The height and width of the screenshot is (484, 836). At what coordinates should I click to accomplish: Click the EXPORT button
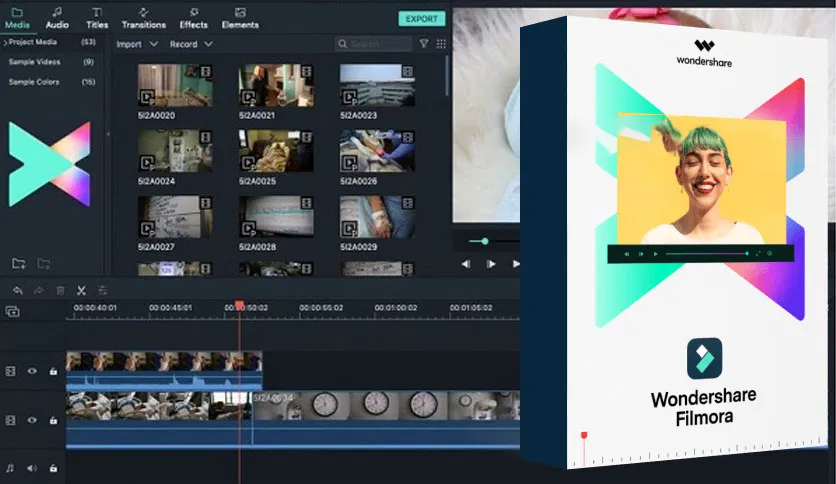421,18
